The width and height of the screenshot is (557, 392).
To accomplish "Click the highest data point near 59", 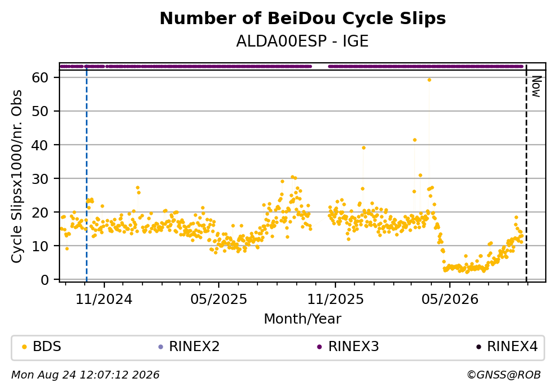I will pos(429,80).
